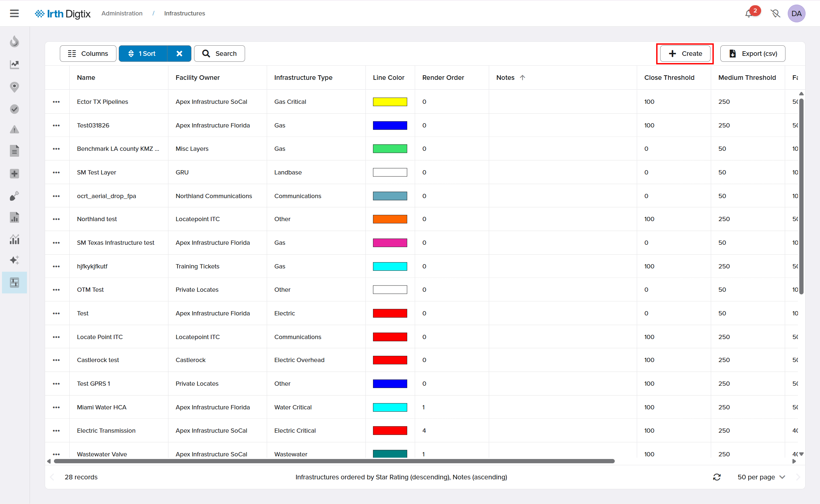820x504 pixels.
Task: Click the refresh table icon
Action: [x=717, y=477]
